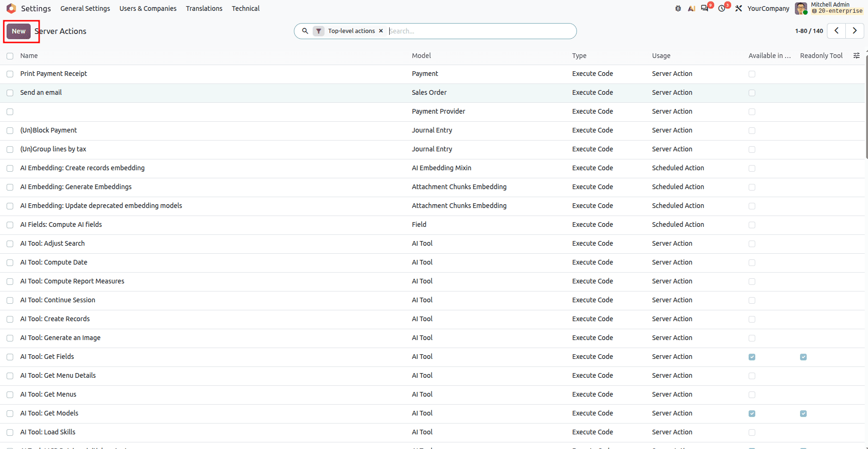Click the vertical list scrollbar
Viewport: 868px width, 449px height.
point(866,106)
